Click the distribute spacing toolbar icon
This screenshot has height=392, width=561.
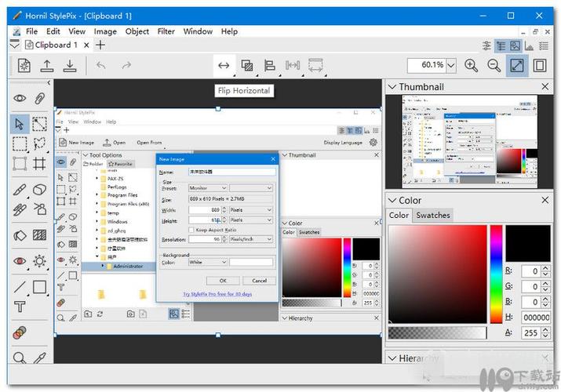coord(293,65)
